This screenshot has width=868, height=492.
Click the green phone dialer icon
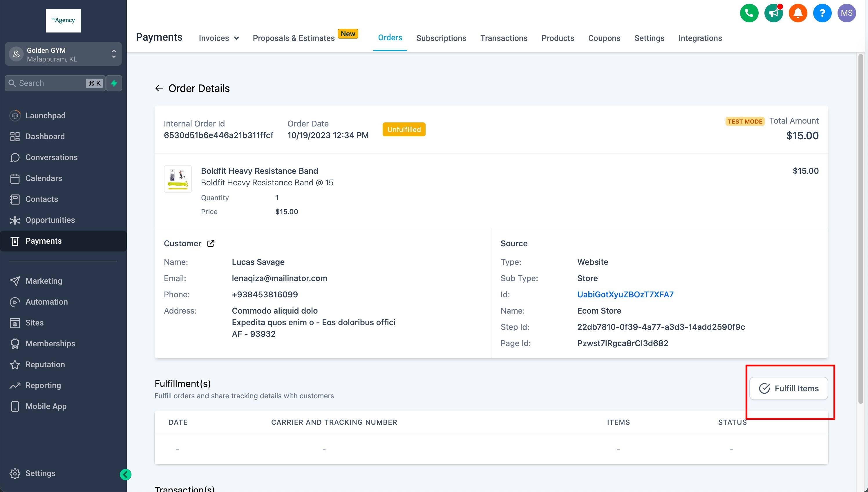(749, 13)
